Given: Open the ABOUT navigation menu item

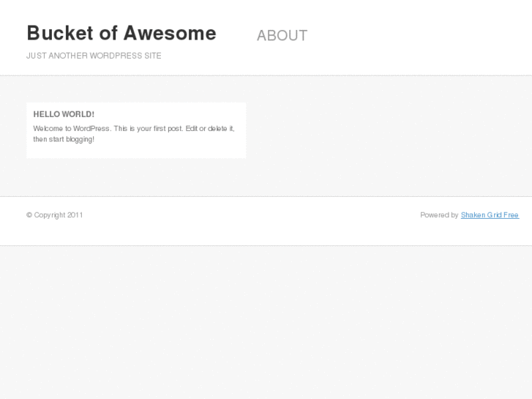Looking at the screenshot, I should [x=282, y=35].
